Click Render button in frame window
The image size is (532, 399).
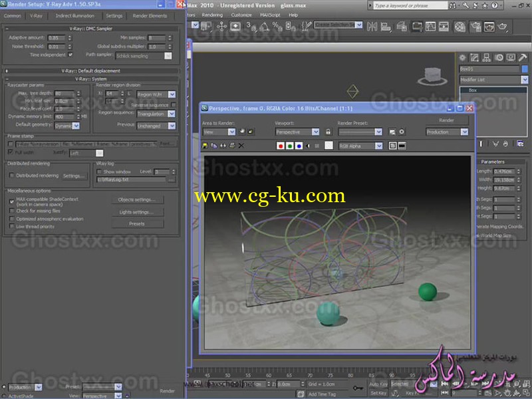point(446,120)
